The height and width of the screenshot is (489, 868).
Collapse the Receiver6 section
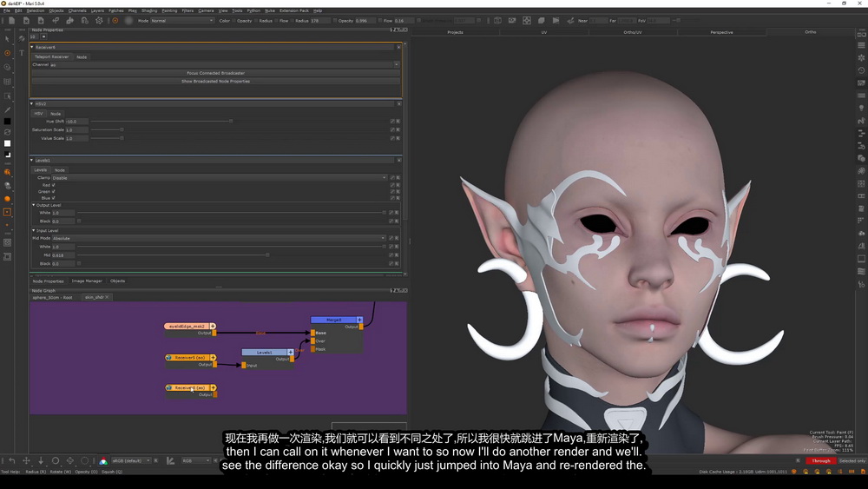point(32,47)
